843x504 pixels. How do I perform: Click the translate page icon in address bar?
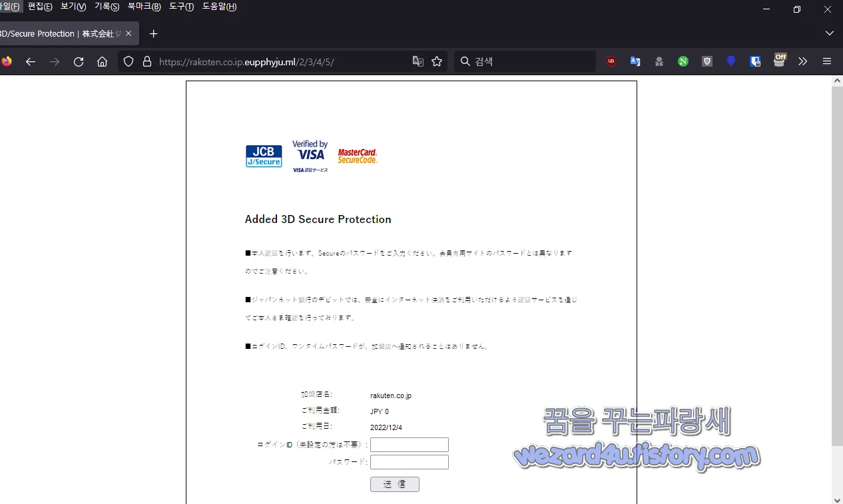tap(418, 61)
